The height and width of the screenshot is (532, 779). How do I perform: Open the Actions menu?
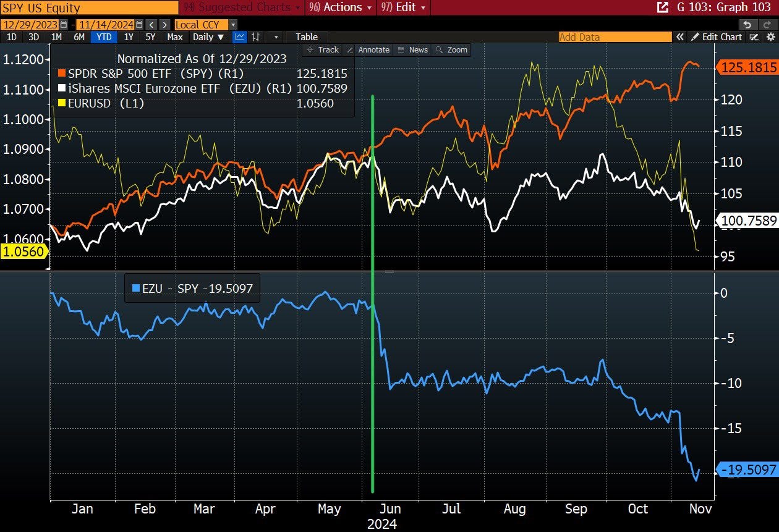pos(341,7)
